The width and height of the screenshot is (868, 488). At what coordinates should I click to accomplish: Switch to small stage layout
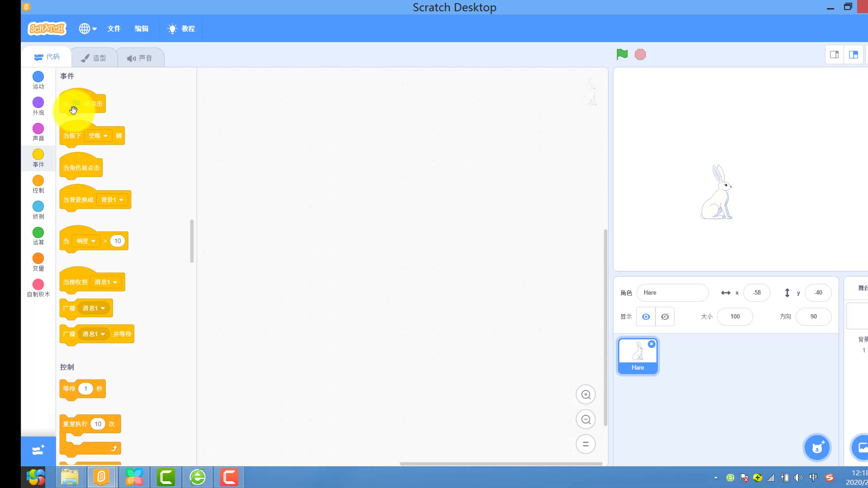pyautogui.click(x=834, y=55)
